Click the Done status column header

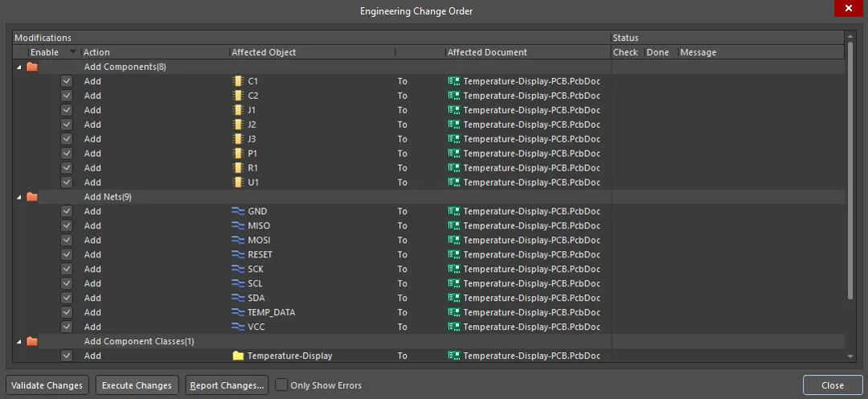tap(661, 52)
